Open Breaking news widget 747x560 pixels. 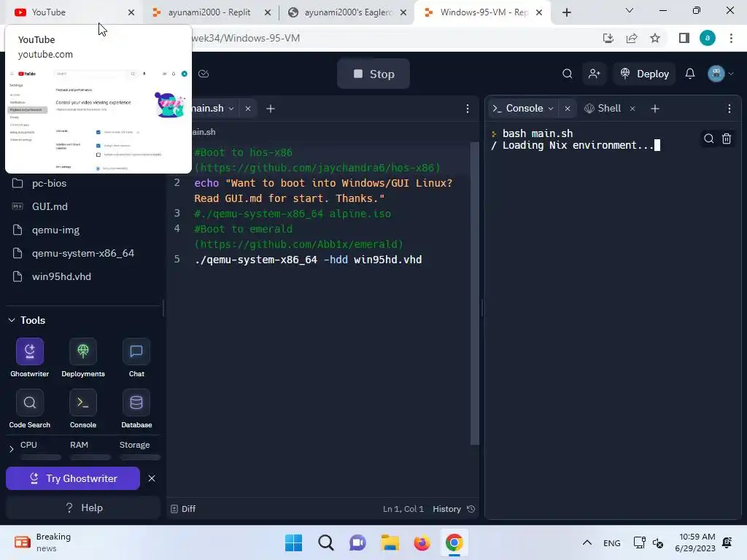click(43, 542)
